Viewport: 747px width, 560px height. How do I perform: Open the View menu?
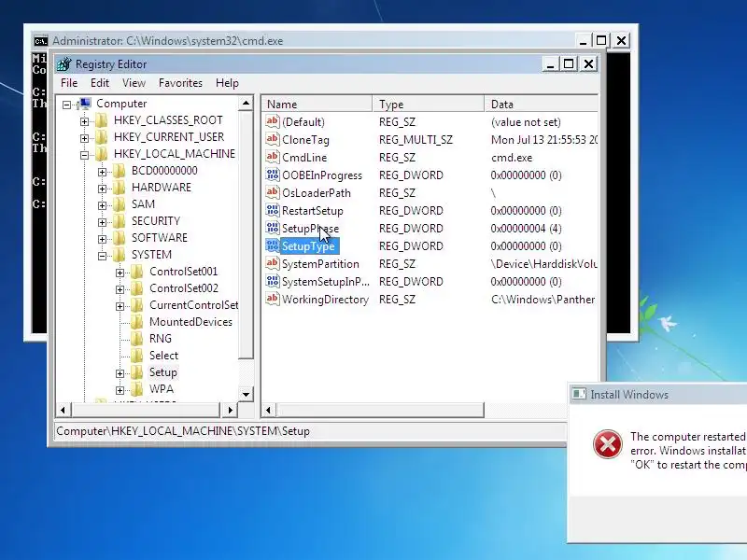tap(134, 83)
